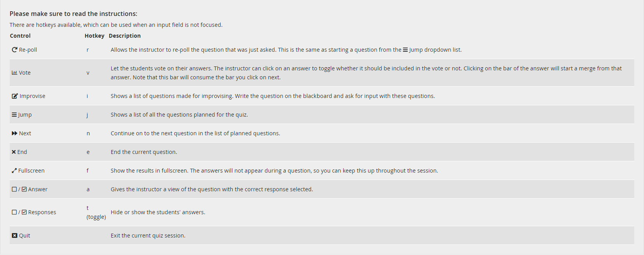Screen dimensions: 644x255
Task: Click the Quit boxed-X icon
Action: (x=14, y=236)
